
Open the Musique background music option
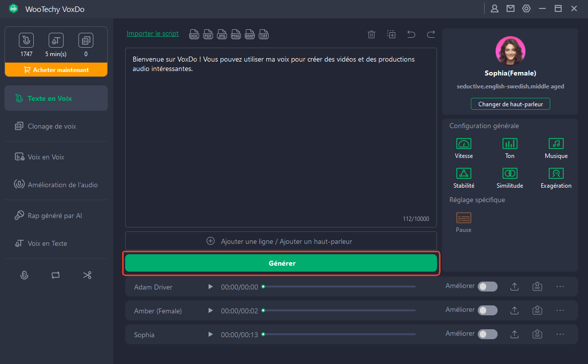point(556,144)
